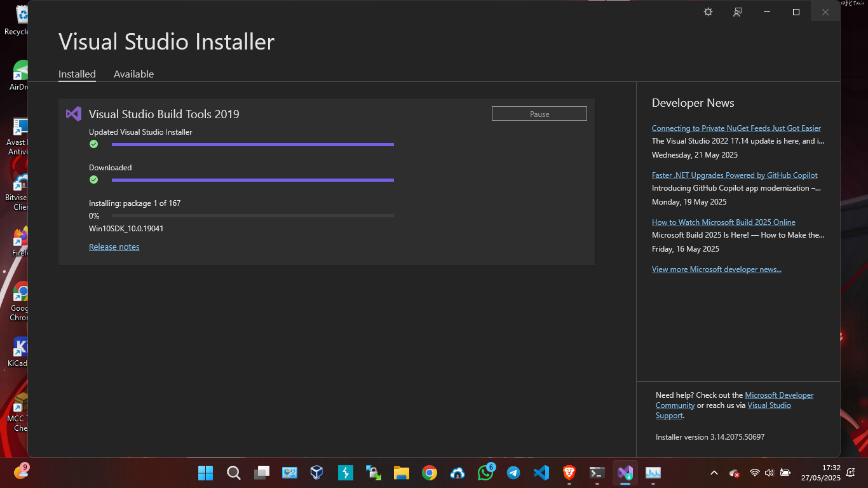Click the feedback icon in title bar
Screen dimensions: 868x488
click(x=738, y=12)
